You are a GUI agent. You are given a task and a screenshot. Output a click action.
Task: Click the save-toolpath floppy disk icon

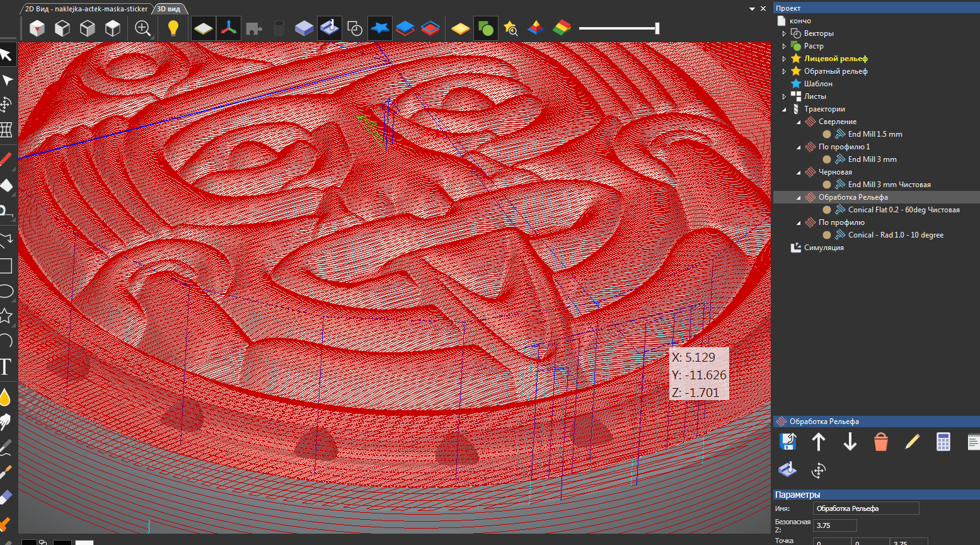(787, 442)
